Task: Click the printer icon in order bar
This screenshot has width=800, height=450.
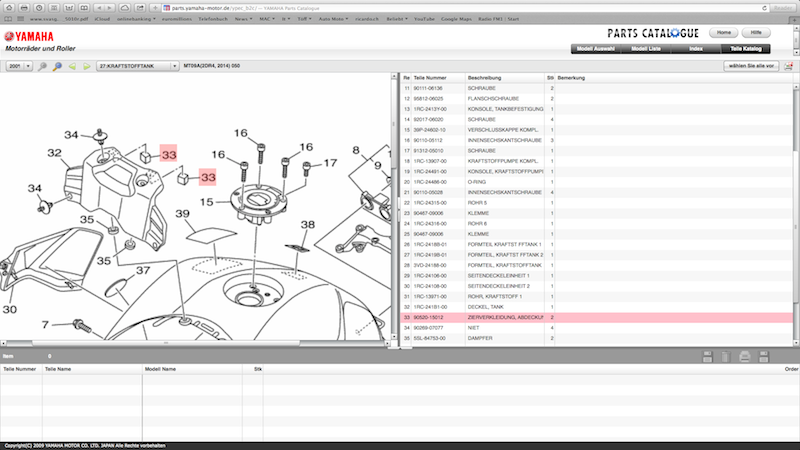Action: coord(743,356)
